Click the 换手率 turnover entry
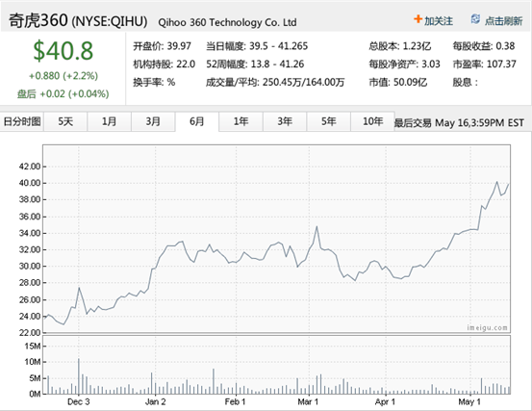 154,82
